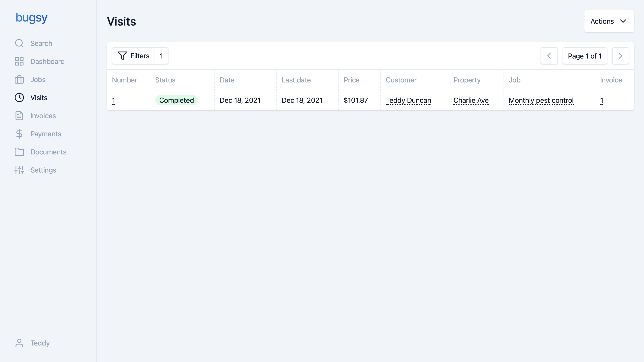The image size is (644, 362).
Task: Open the Charlie Ave property link
Action: click(x=471, y=100)
